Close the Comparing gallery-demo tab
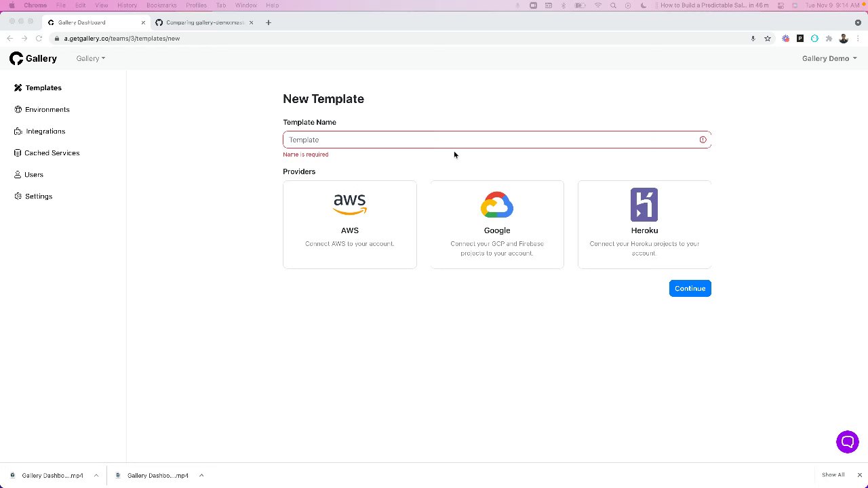 [x=251, y=22]
